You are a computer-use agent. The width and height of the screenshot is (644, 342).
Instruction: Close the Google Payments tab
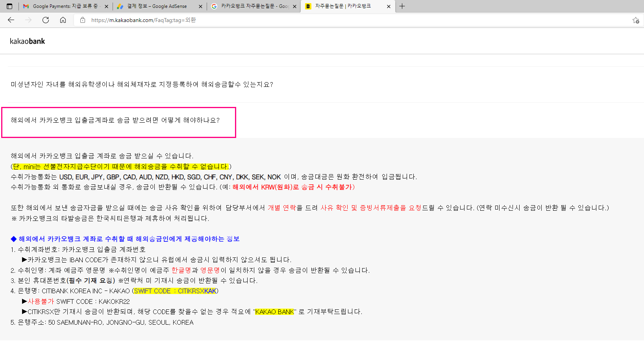click(x=106, y=6)
